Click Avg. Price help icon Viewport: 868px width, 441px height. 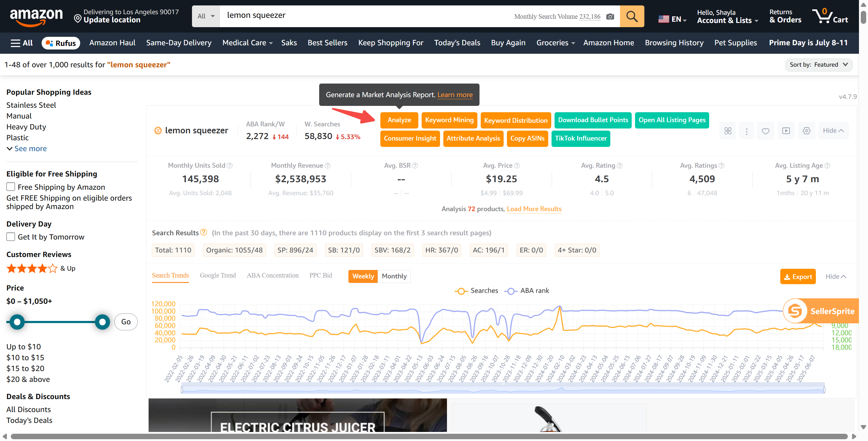point(517,166)
